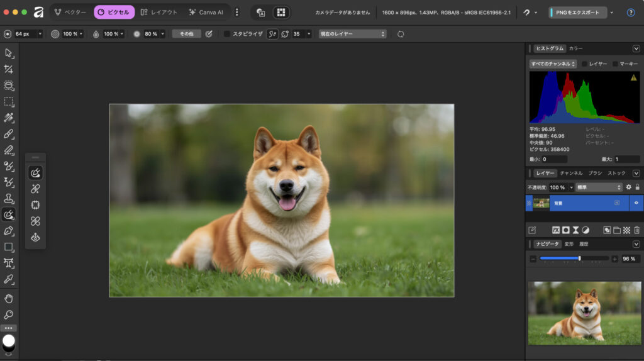Click the FX layer effects icon
Image resolution: width=644 pixels, height=361 pixels.
(556, 230)
